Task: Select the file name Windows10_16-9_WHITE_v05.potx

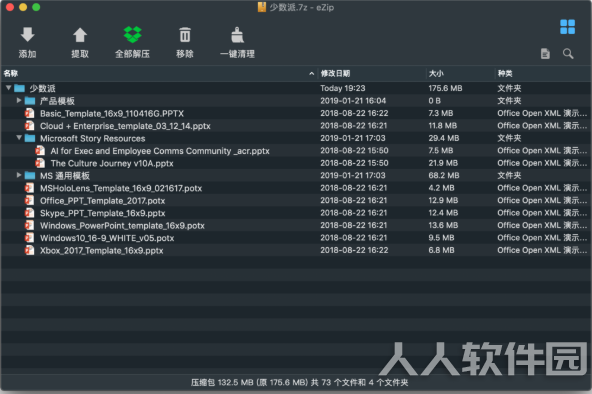Action: pyautogui.click(x=107, y=238)
